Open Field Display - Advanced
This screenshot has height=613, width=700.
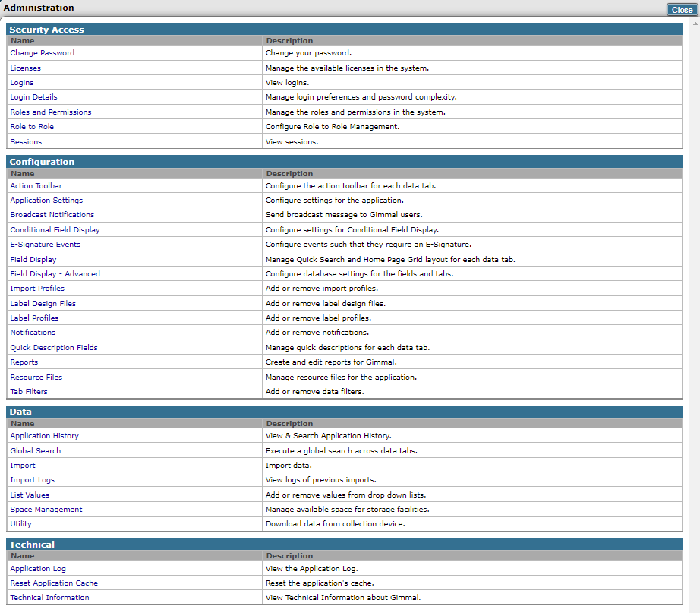(55, 274)
